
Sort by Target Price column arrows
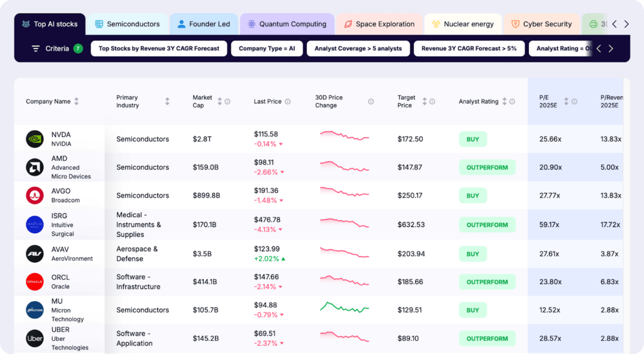(425, 101)
